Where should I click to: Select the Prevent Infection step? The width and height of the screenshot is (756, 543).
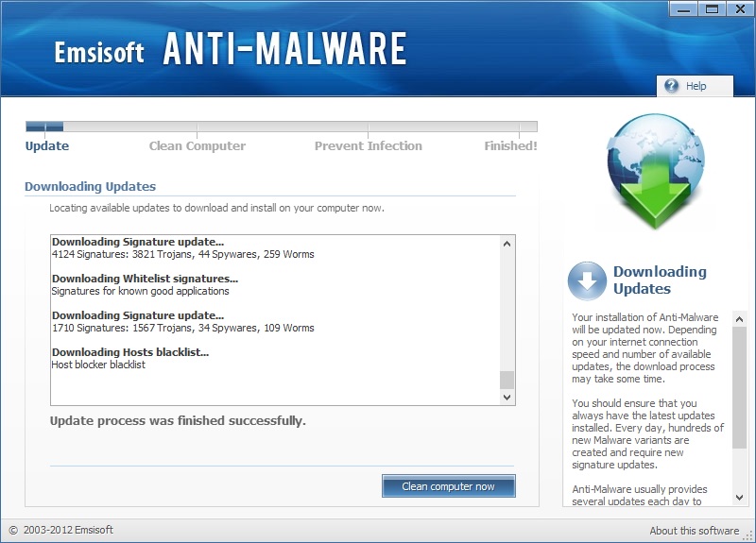pos(369,146)
